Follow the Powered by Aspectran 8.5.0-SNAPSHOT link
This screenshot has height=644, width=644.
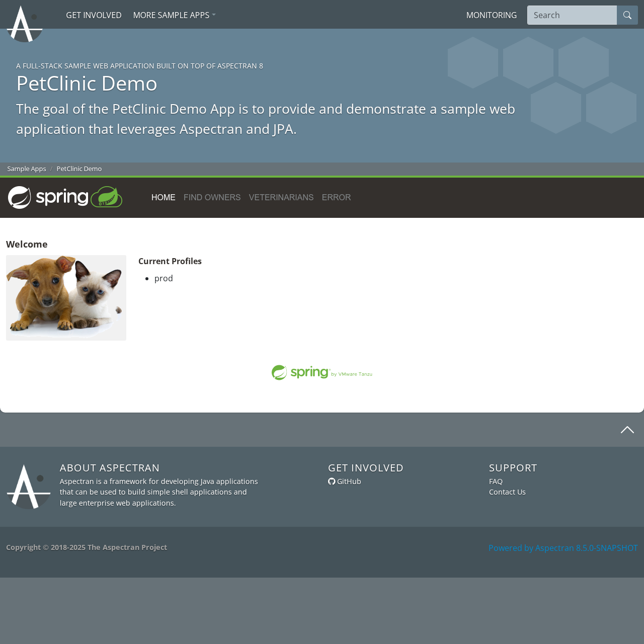563,548
